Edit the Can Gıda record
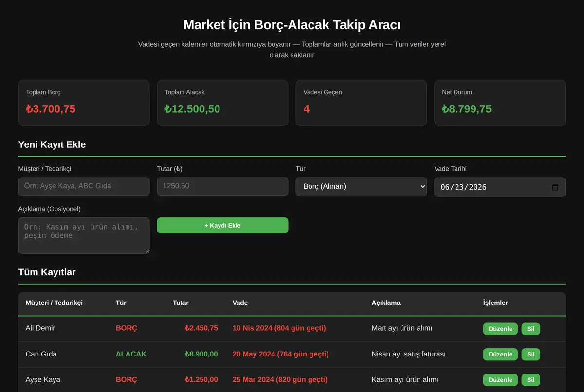The width and height of the screenshot is (584, 392). tap(500, 355)
